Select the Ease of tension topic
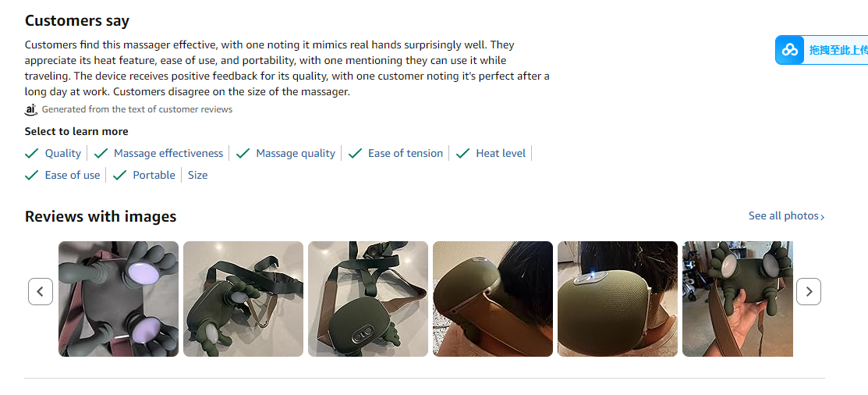 406,154
